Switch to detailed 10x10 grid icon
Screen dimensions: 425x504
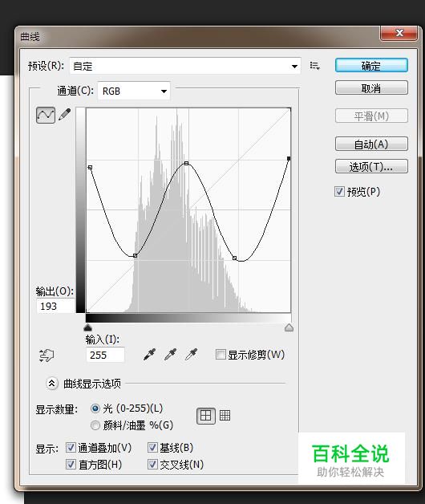tap(225, 415)
